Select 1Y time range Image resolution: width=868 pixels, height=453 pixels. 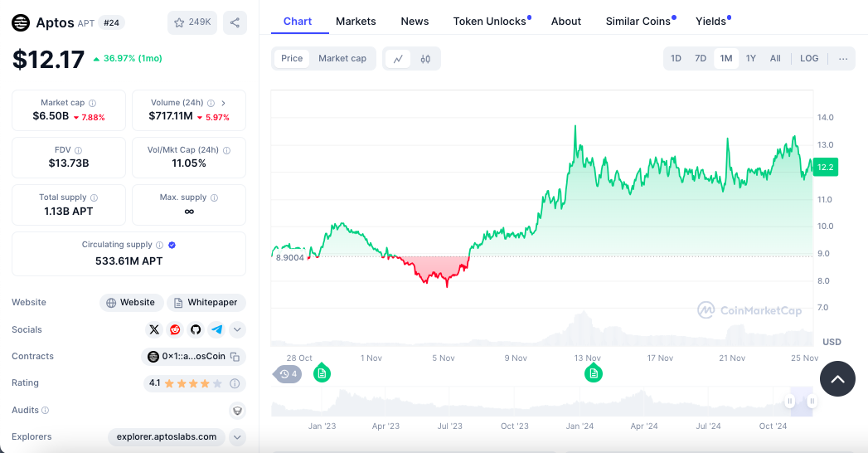(x=750, y=59)
